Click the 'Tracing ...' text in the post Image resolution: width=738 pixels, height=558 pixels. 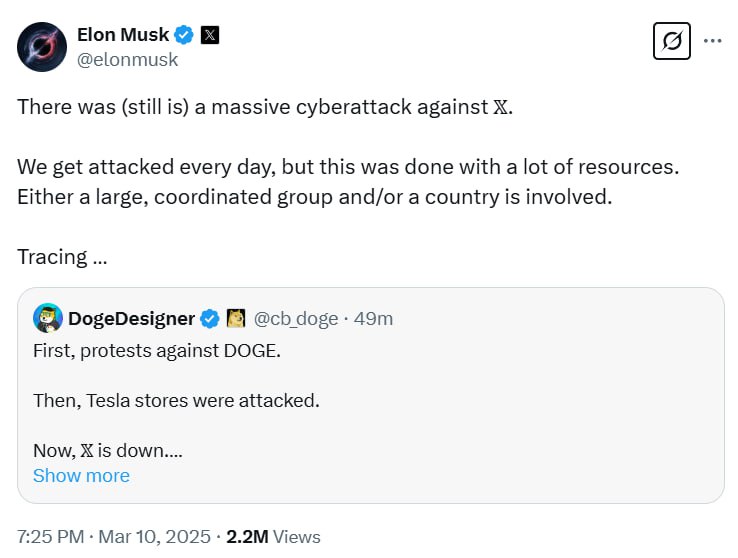coord(62,257)
